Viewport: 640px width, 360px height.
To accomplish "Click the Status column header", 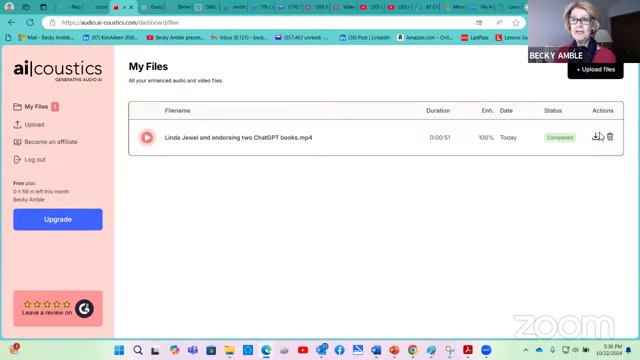I will 553,111.
